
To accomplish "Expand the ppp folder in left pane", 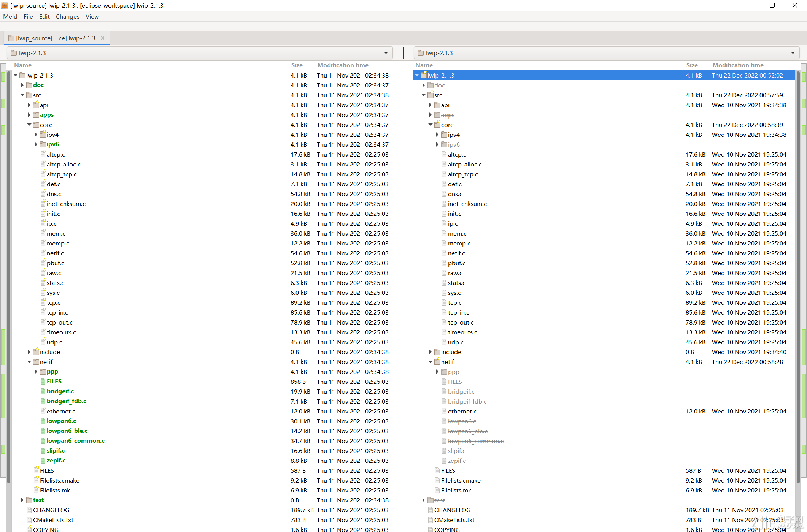I will tap(36, 372).
